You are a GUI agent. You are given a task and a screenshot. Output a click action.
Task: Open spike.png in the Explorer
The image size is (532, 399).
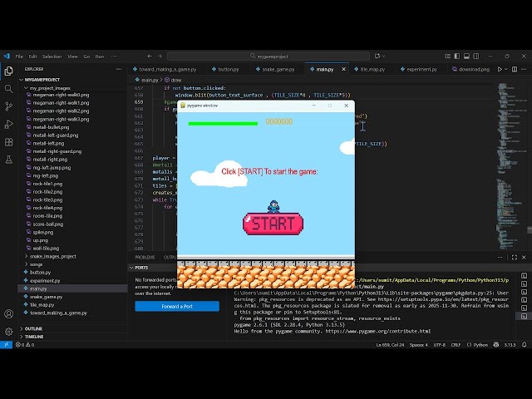(42, 233)
